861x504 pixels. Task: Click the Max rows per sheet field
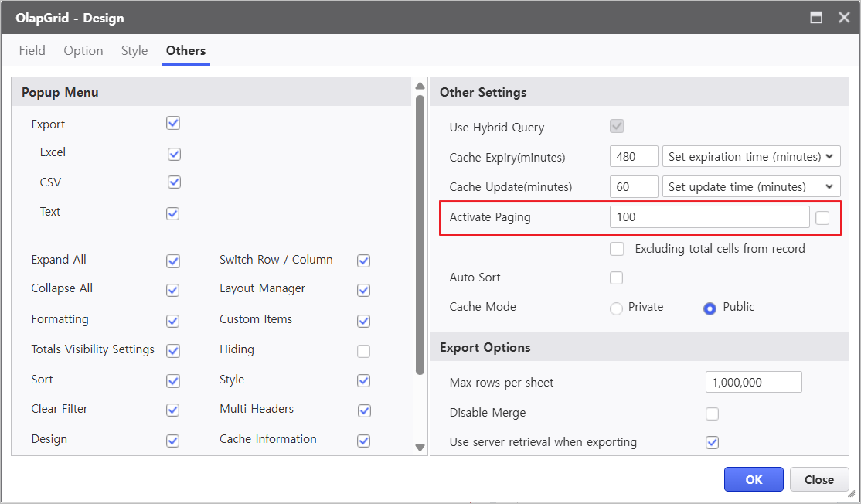pyautogui.click(x=753, y=383)
